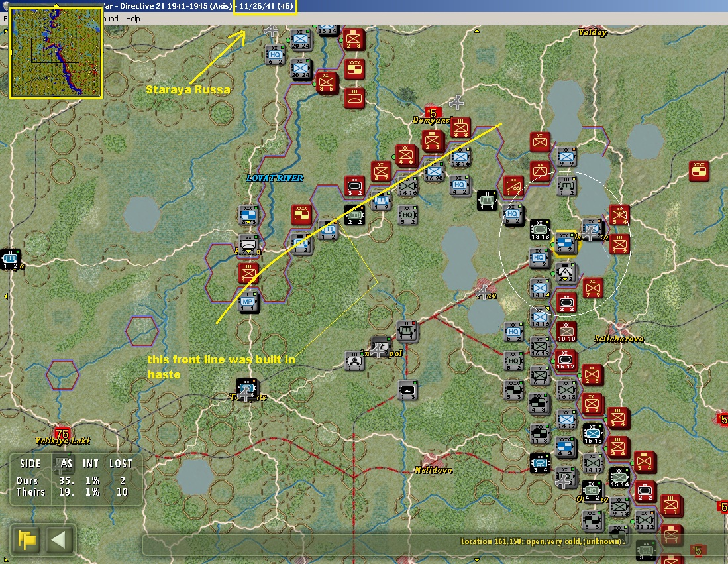Screen dimensions: 728x564
Task: Select the red armored unit 3 3
Action: [x=566, y=304]
